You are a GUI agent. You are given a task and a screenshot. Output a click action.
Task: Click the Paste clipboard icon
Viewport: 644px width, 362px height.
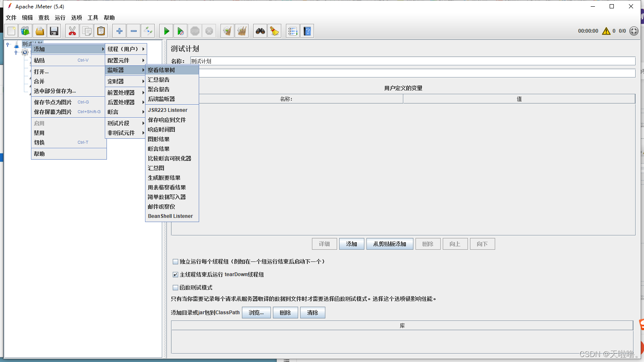click(x=101, y=31)
